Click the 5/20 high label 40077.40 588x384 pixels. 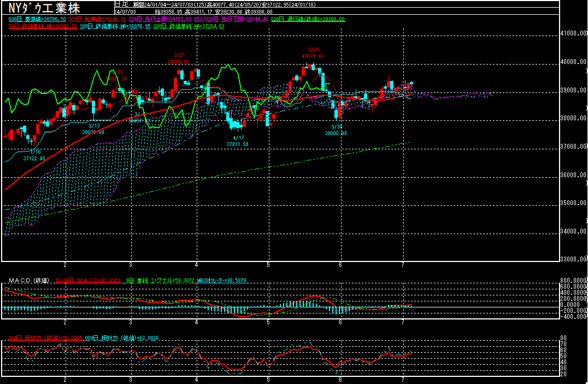pyautogui.click(x=313, y=56)
